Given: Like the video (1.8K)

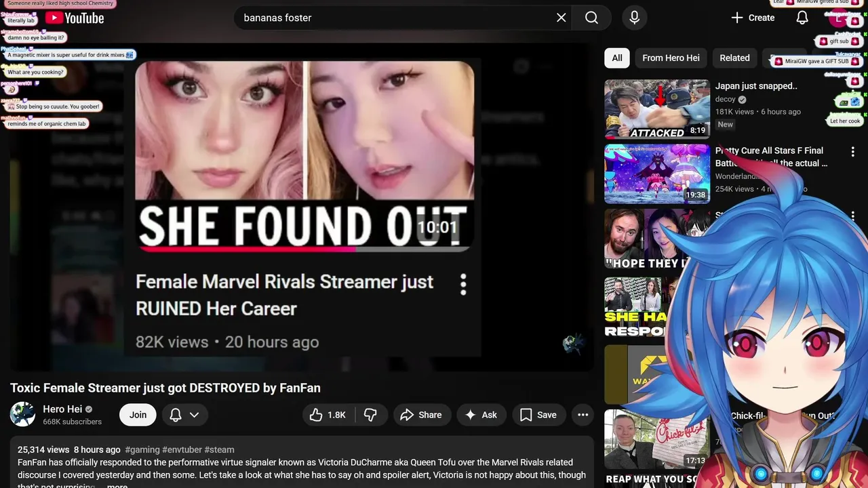Looking at the screenshot, I should tap(328, 415).
